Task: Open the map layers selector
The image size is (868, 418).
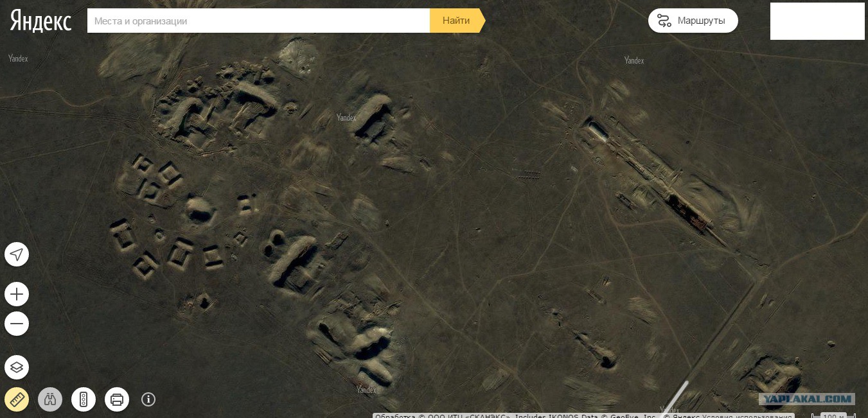Action: click(17, 367)
